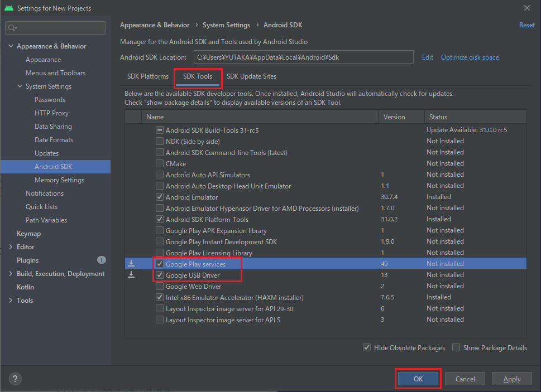Viewport: 541px width, 392px height.
Task: Select Notifications in the tree
Action: [45, 193]
